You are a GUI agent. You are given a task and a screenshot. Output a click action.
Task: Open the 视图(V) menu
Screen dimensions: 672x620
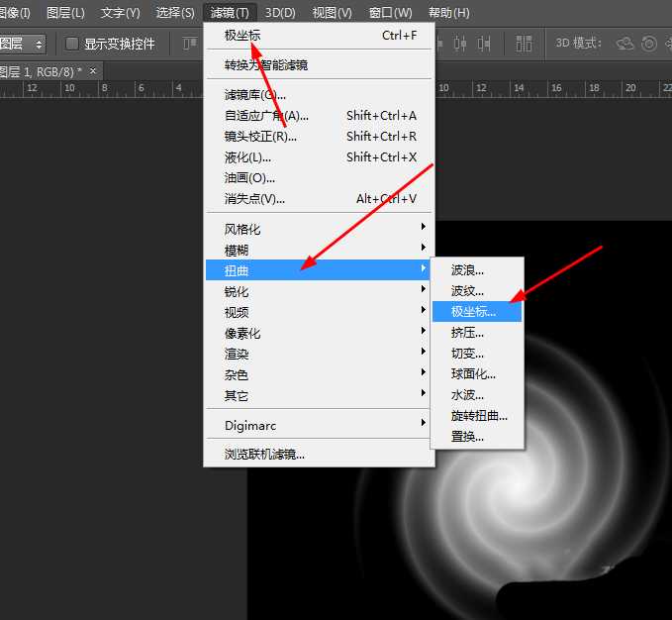332,13
